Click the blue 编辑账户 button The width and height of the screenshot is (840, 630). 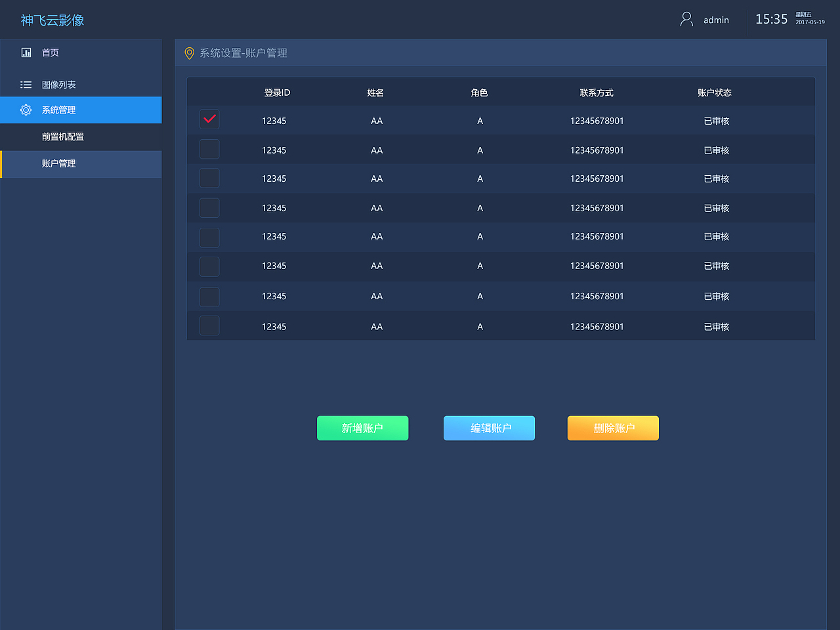point(490,428)
